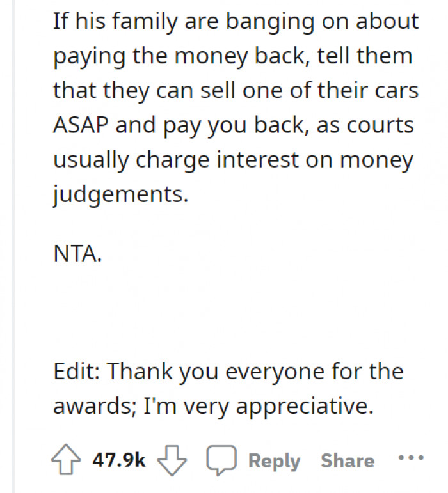Collapse comment via left thread line

[x=13, y=256]
